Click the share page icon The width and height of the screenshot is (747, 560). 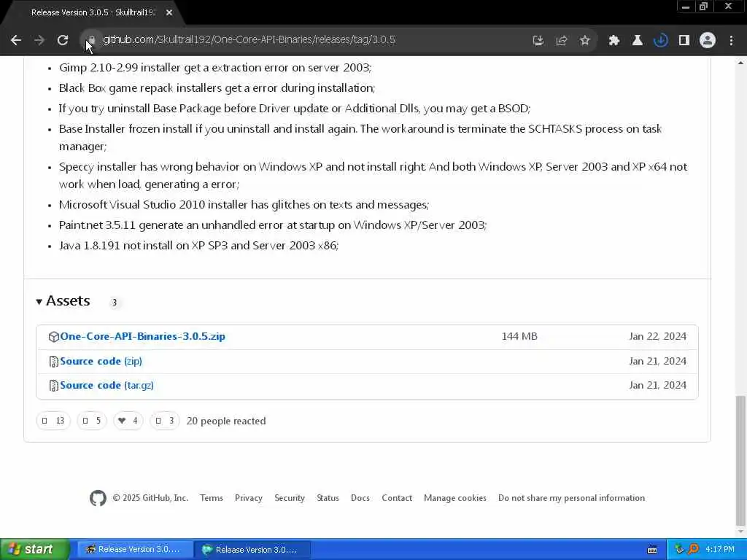(562, 41)
